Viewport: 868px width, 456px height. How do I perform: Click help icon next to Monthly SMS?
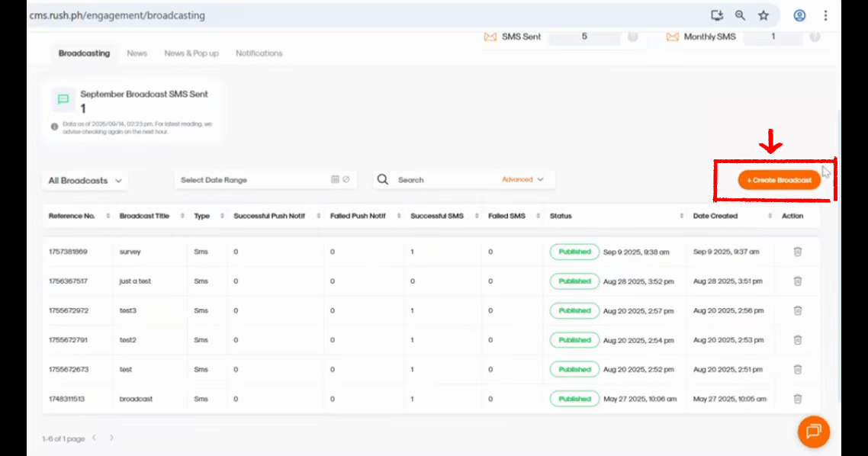[815, 37]
